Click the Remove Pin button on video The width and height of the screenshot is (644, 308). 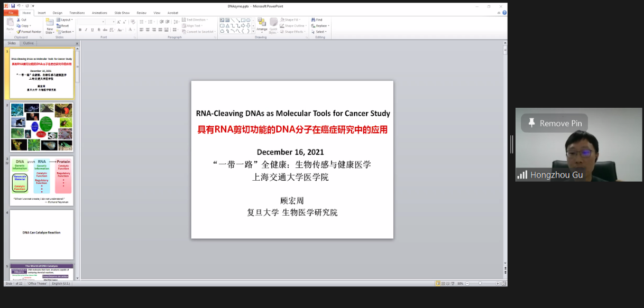(x=554, y=123)
